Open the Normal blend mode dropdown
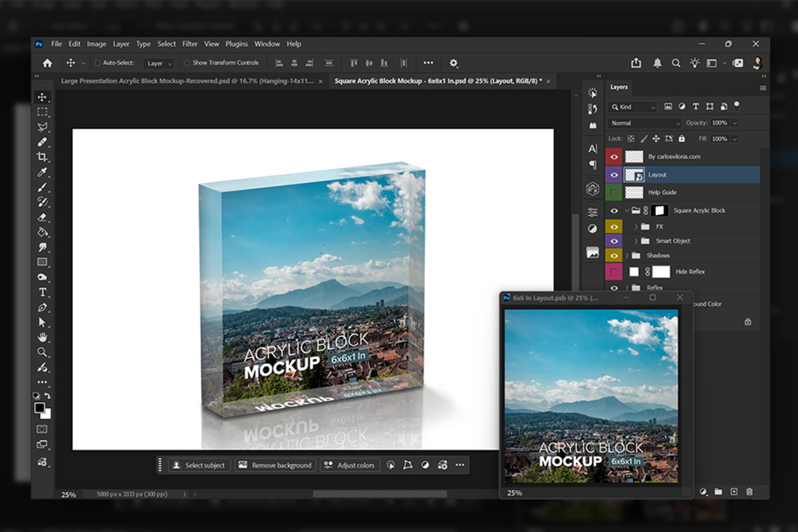The image size is (798, 532). pyautogui.click(x=644, y=123)
